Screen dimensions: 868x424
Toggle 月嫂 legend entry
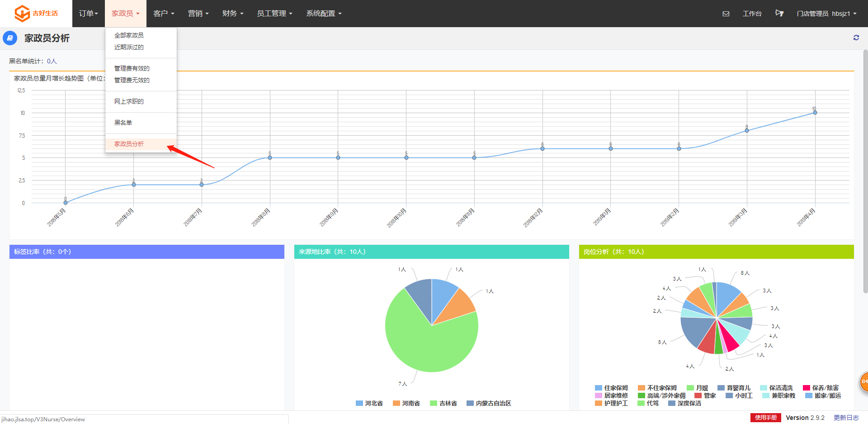tap(697, 388)
